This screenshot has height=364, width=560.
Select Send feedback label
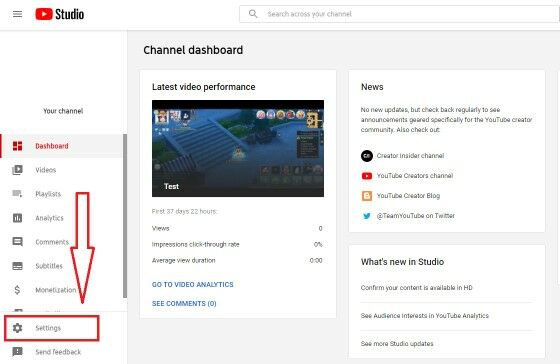pyautogui.click(x=58, y=352)
